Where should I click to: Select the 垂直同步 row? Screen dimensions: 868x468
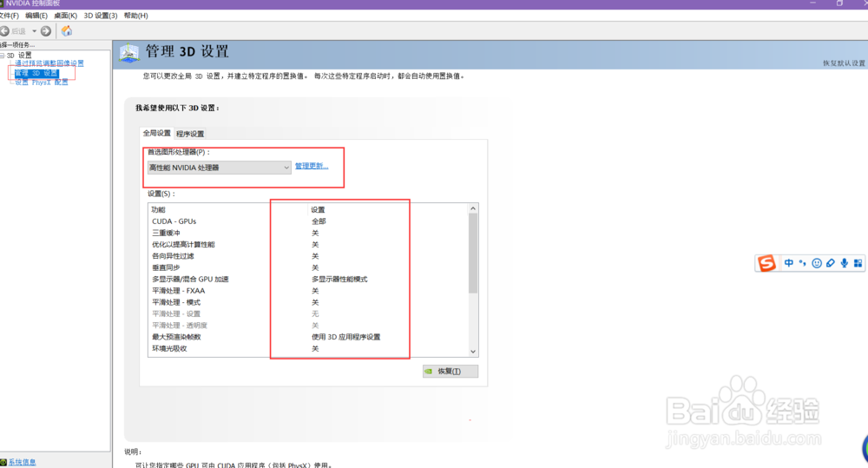[x=308, y=267]
